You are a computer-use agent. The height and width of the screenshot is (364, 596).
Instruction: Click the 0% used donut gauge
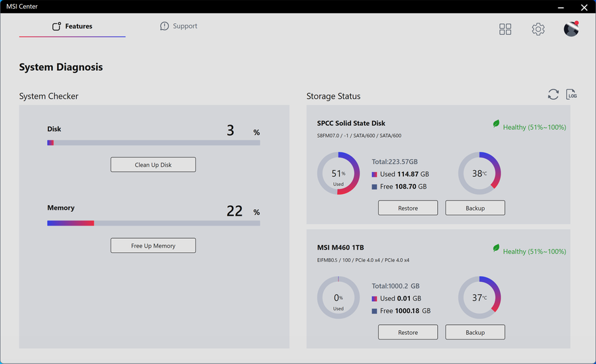(x=338, y=298)
